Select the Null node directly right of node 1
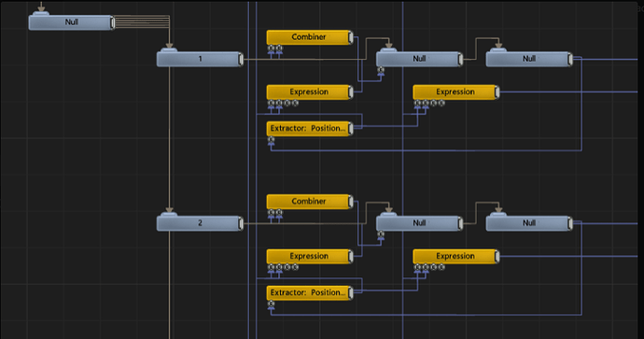The height and width of the screenshot is (339, 644). coord(420,59)
